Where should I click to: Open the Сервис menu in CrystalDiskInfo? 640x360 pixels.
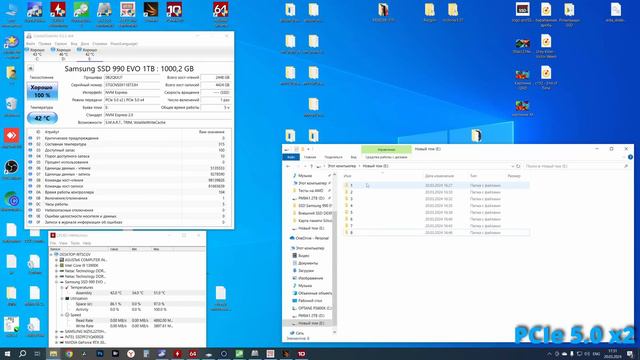(x=60, y=43)
